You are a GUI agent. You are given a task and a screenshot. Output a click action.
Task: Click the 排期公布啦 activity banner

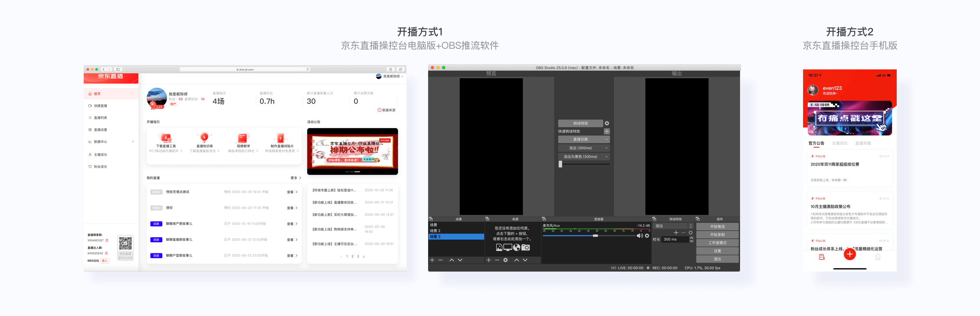pyautogui.click(x=353, y=151)
